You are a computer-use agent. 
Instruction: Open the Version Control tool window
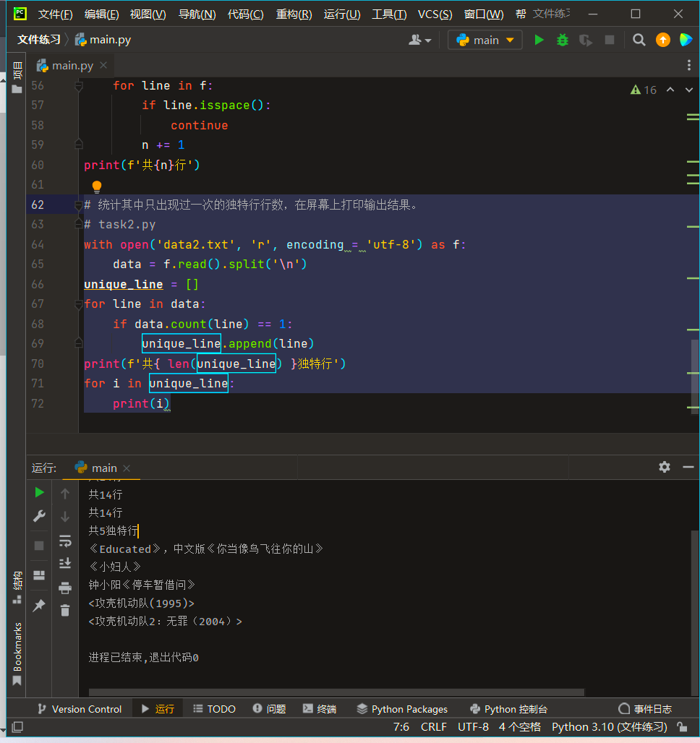coord(80,709)
